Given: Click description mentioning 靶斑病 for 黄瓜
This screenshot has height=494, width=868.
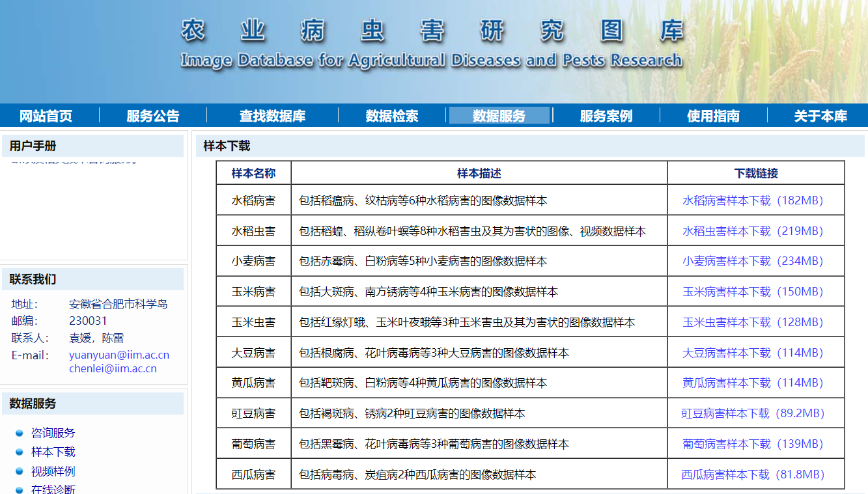Looking at the screenshot, I should tap(423, 383).
